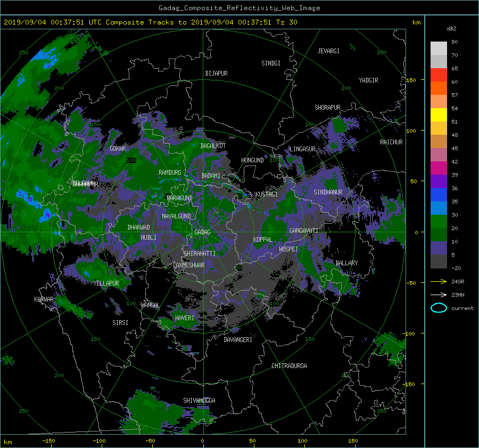Click the GADAG radar center label
Viewport: 479px width, 448px height.
tap(202, 232)
